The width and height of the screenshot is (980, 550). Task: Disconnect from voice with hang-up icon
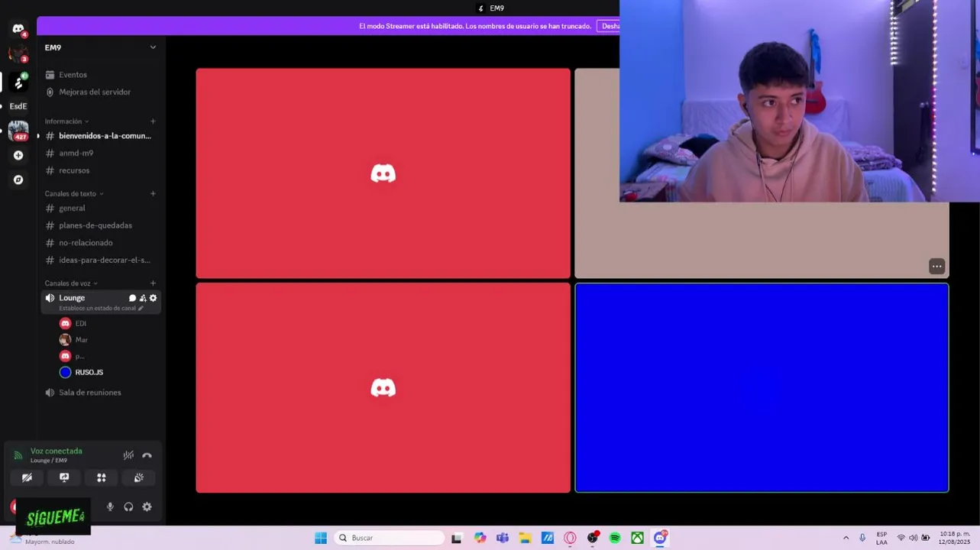[147, 455]
